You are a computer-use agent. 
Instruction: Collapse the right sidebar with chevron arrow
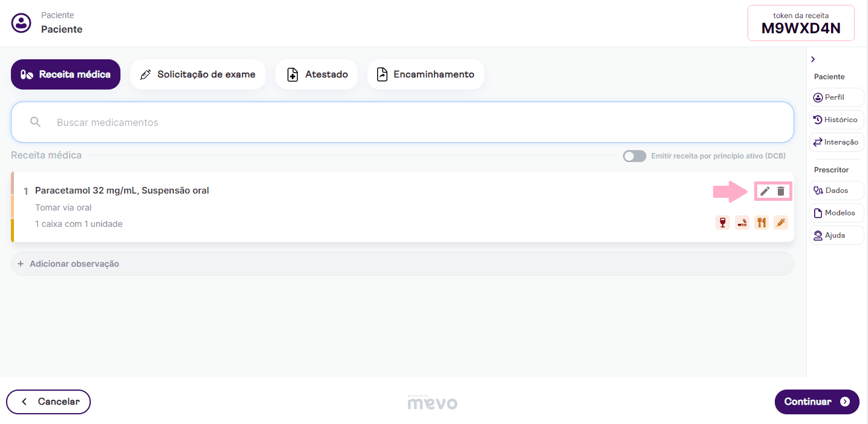(x=813, y=59)
